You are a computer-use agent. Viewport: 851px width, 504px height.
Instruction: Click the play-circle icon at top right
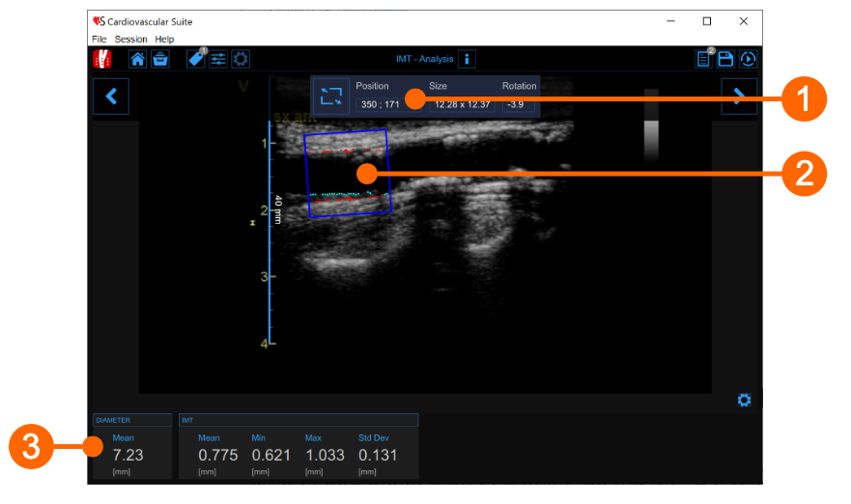point(748,59)
